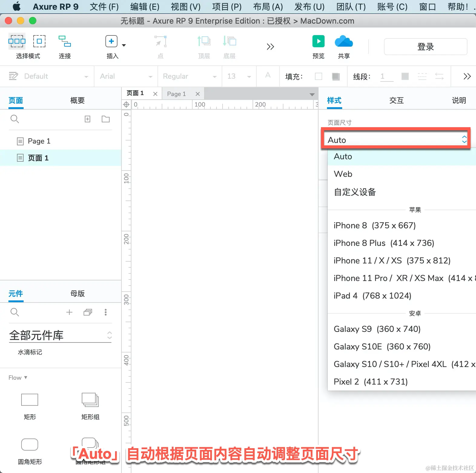Select the Point tool
Image resolution: width=476 pixels, height=473 pixels.
point(160,41)
